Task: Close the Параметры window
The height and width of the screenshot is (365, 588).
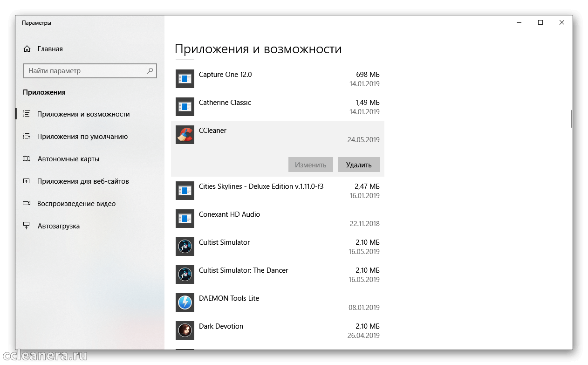Action: click(562, 22)
